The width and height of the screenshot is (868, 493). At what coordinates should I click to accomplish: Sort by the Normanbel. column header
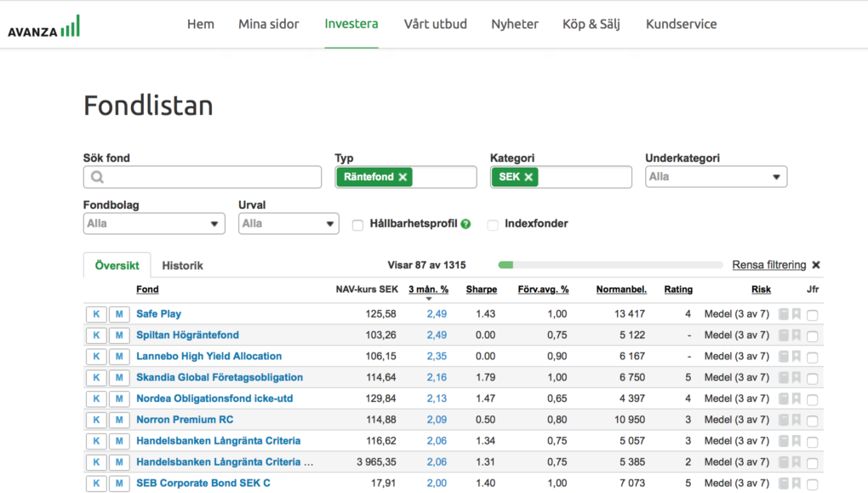(x=621, y=289)
